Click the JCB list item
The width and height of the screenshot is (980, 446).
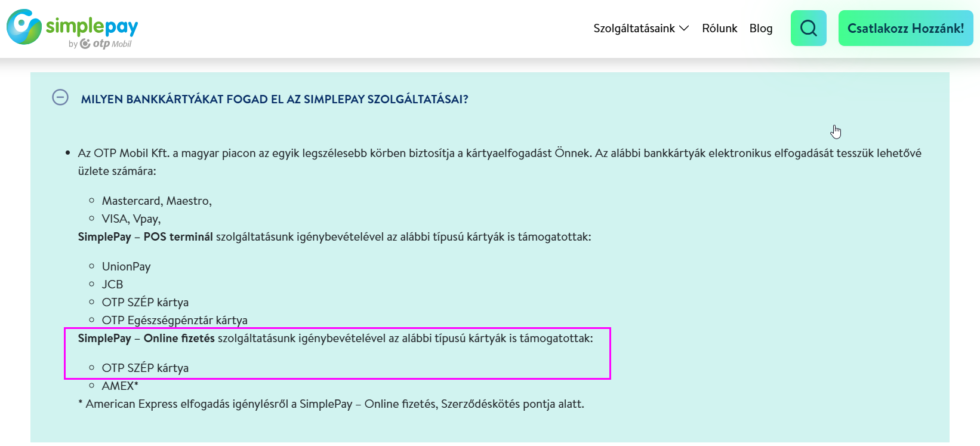112,284
